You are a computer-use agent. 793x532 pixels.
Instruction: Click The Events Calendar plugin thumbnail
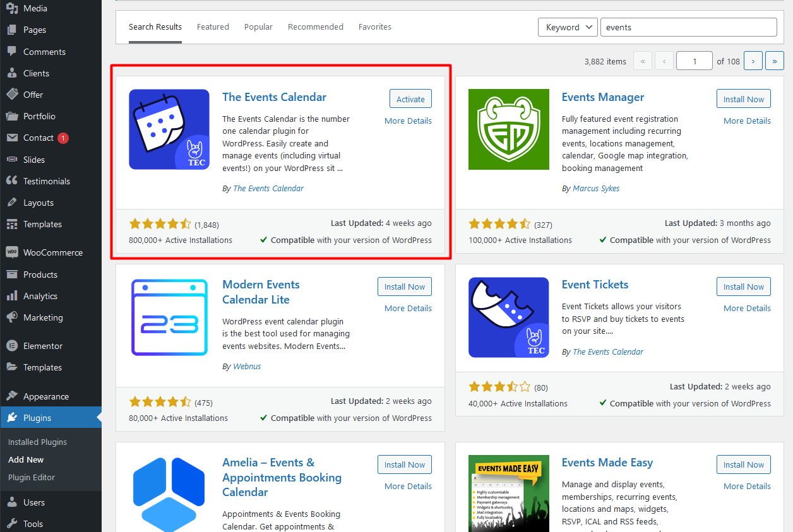point(169,129)
